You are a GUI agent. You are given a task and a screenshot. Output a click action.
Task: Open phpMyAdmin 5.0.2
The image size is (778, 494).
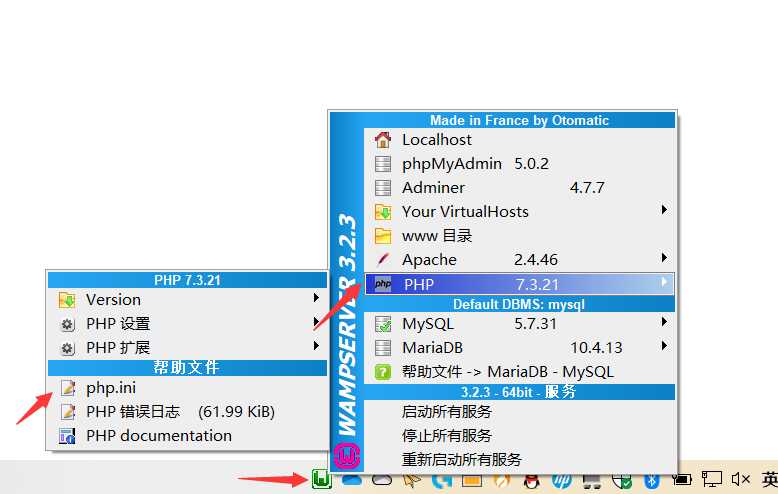pyautogui.click(x=519, y=164)
